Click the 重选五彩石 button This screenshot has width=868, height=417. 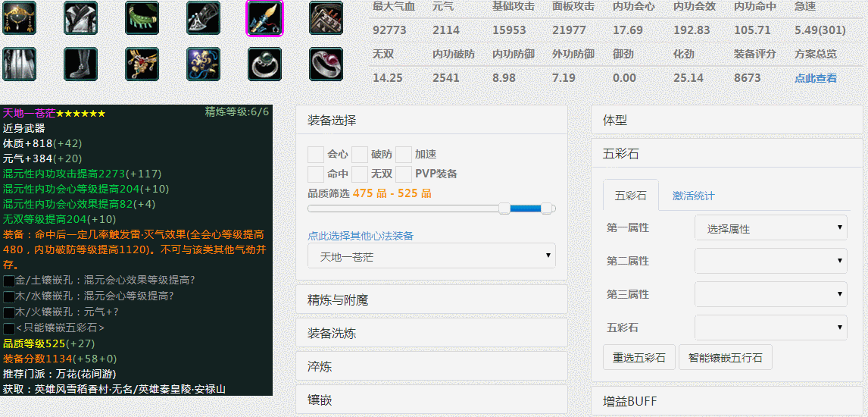(639, 358)
